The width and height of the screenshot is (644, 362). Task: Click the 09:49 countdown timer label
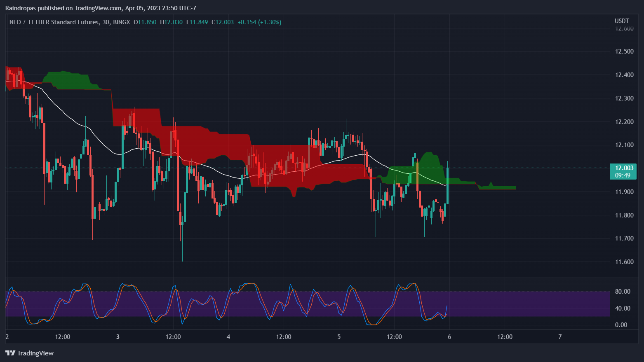[x=623, y=175]
